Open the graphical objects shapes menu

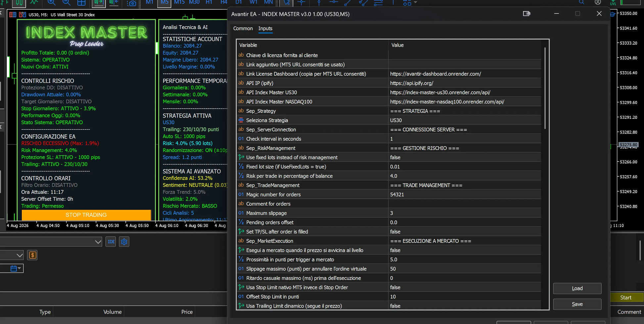tap(410, 3)
